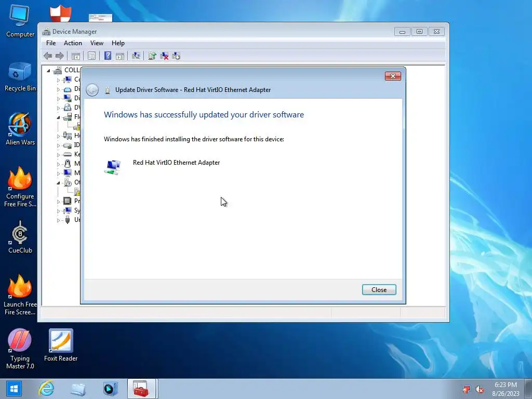This screenshot has height=399, width=532.
Task: Select the DVD/CD-ROM drives disc icon
Action: [x=68, y=108]
